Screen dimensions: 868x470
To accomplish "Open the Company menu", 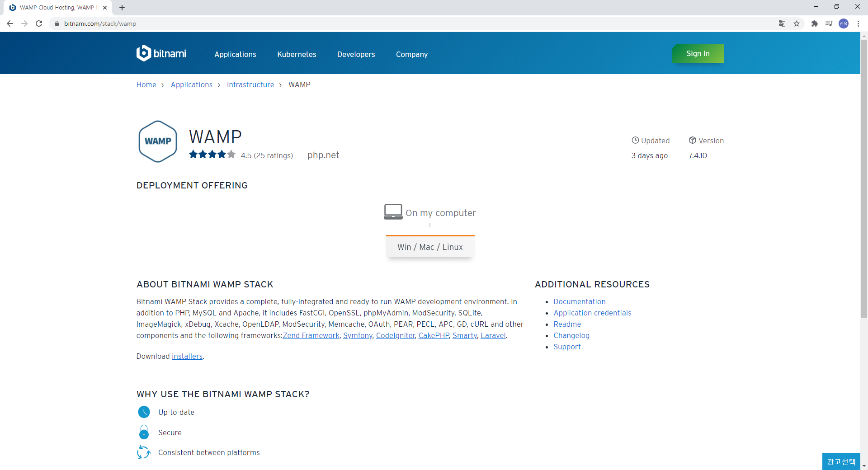I will click(x=411, y=54).
